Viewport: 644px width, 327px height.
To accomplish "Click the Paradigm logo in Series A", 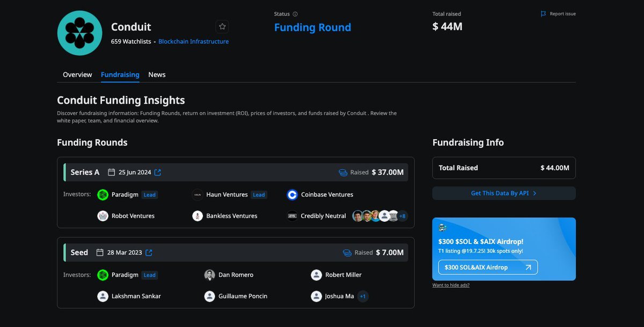I will [103, 194].
